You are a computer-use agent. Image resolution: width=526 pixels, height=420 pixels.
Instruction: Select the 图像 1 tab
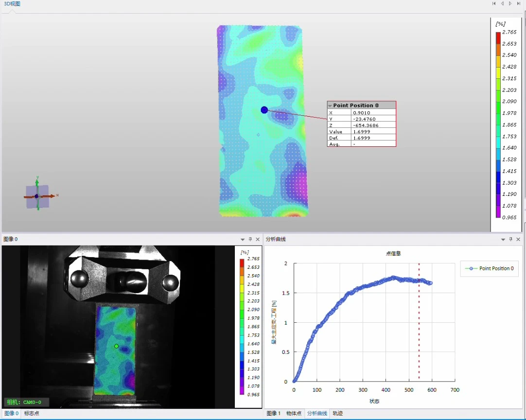273,413
